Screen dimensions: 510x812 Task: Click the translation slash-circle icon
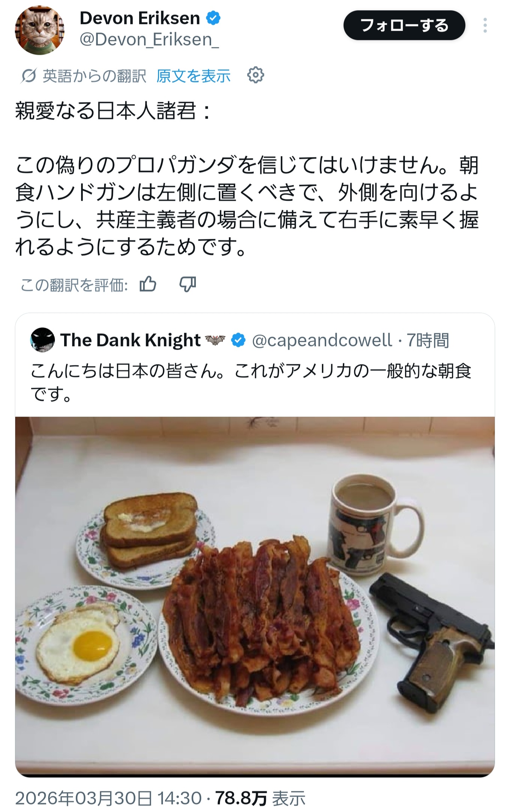[28, 75]
